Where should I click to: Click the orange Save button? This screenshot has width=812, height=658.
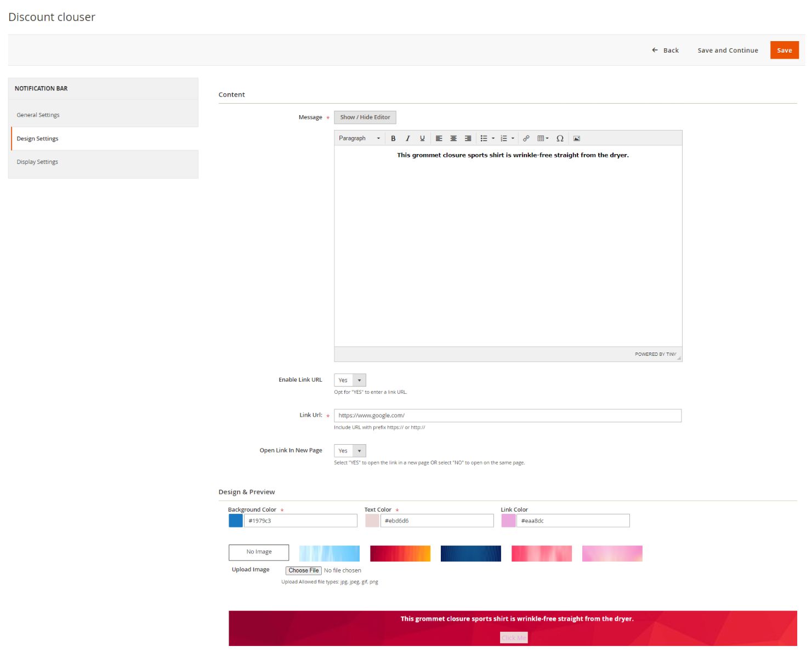point(784,50)
